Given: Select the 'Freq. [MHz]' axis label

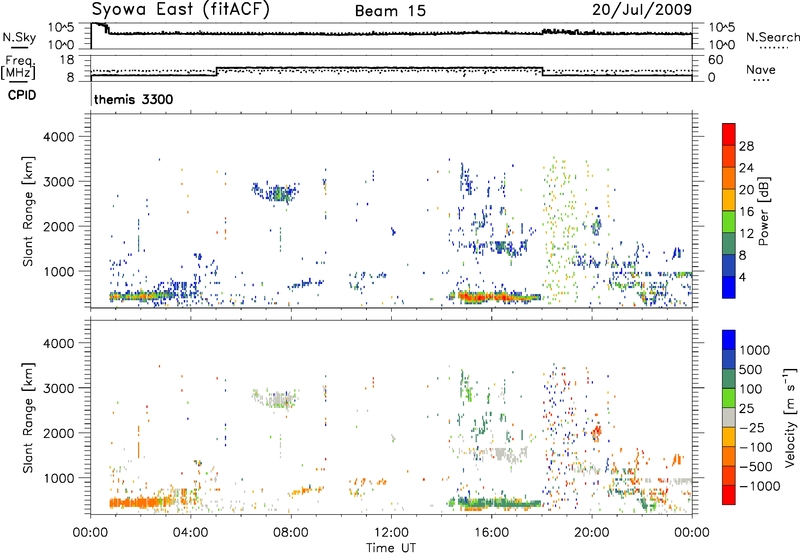Looking at the screenshot, I should pyautogui.click(x=18, y=67).
